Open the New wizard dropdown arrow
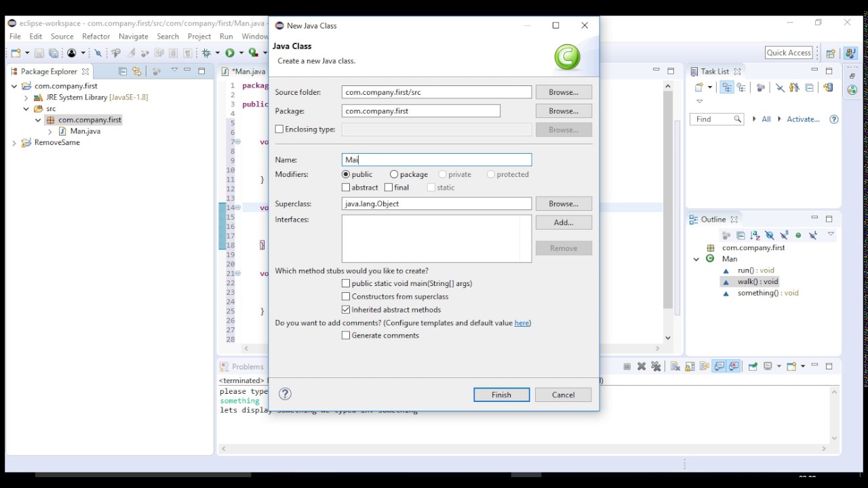Image resolution: width=868 pixels, height=488 pixels. (26, 53)
